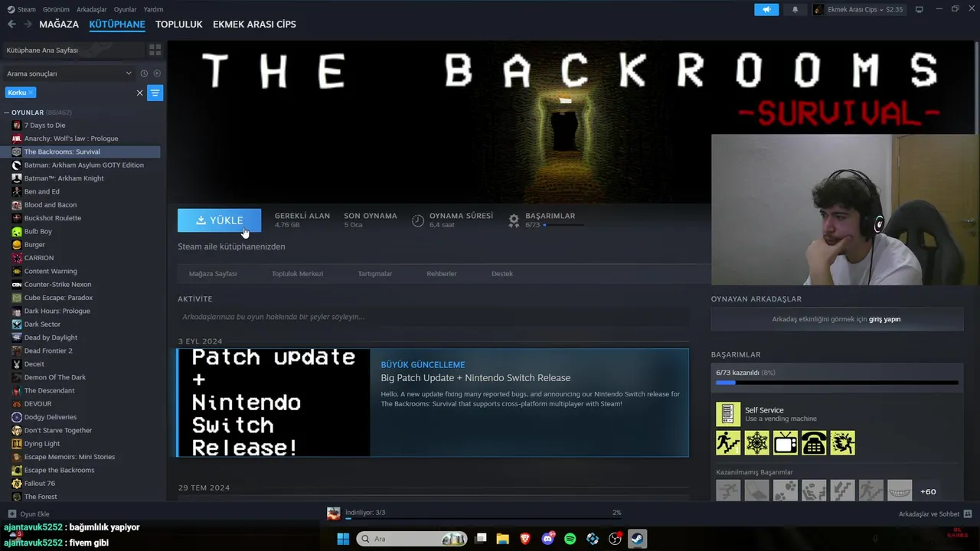Go forward with the right arrow button
The height and width of the screenshot is (551, 980).
(x=28, y=24)
